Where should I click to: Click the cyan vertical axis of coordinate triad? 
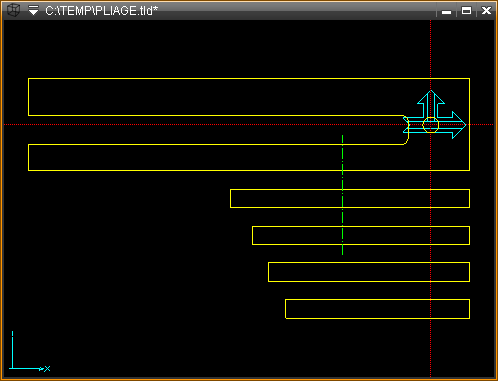click(12, 350)
